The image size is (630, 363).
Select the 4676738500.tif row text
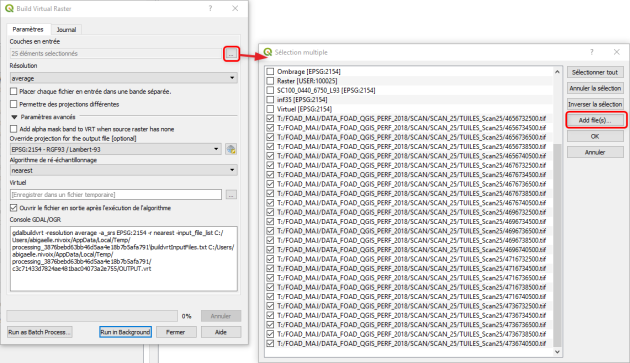point(411,193)
